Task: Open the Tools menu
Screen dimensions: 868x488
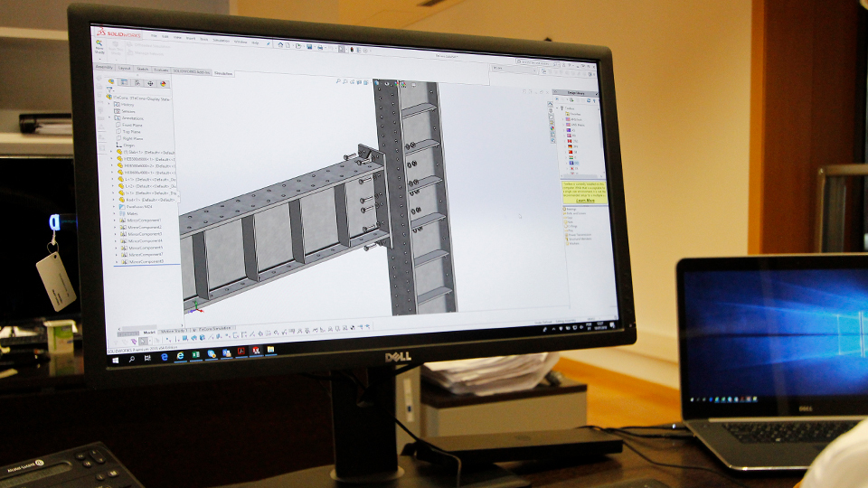Action: (203, 40)
